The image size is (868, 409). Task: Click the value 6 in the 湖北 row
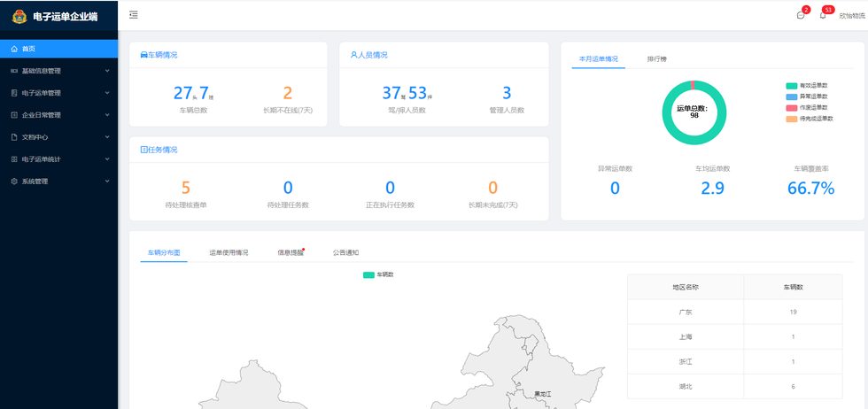click(794, 386)
